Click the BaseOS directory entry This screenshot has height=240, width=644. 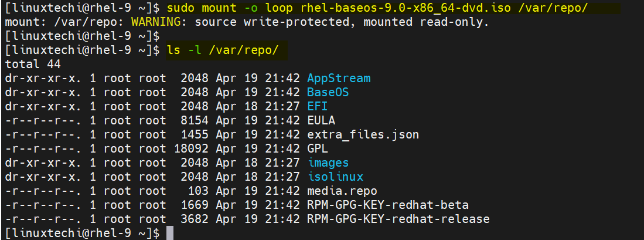pos(328,92)
